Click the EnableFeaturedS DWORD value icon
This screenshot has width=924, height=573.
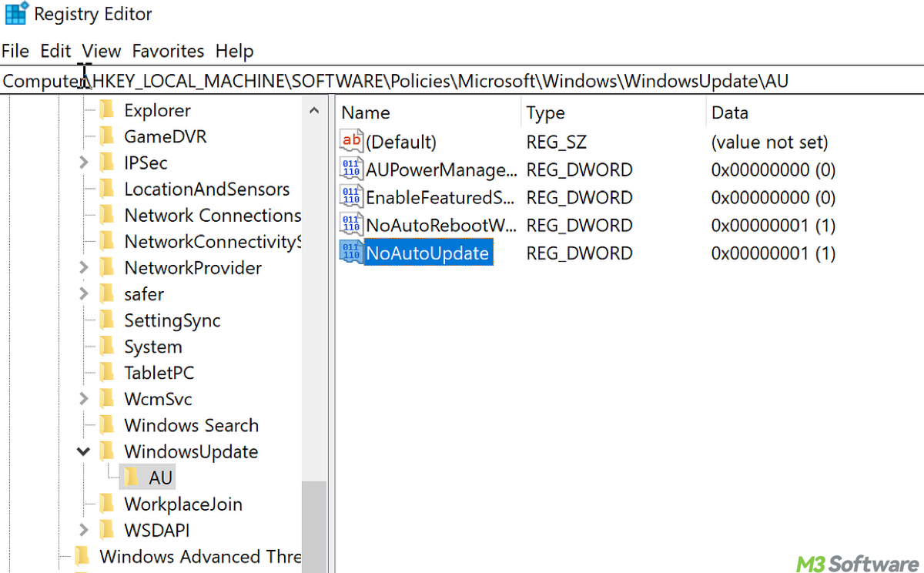(351, 196)
